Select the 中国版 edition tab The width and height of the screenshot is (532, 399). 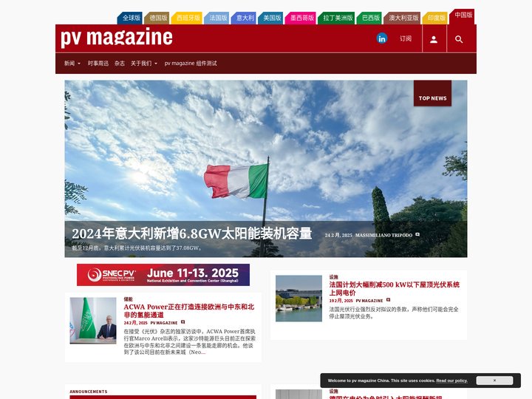click(x=463, y=16)
